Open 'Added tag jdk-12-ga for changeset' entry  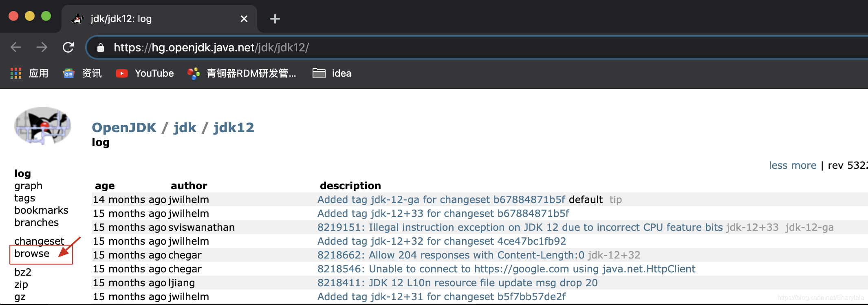(x=441, y=200)
